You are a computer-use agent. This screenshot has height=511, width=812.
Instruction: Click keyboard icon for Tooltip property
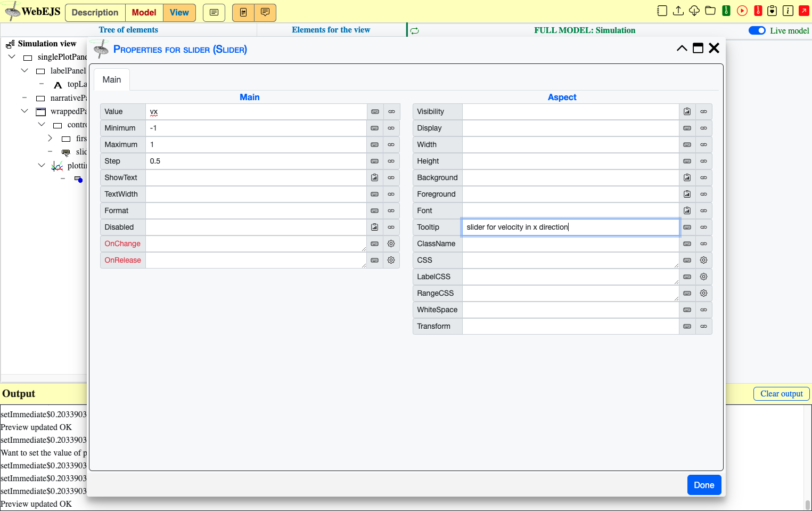(687, 227)
